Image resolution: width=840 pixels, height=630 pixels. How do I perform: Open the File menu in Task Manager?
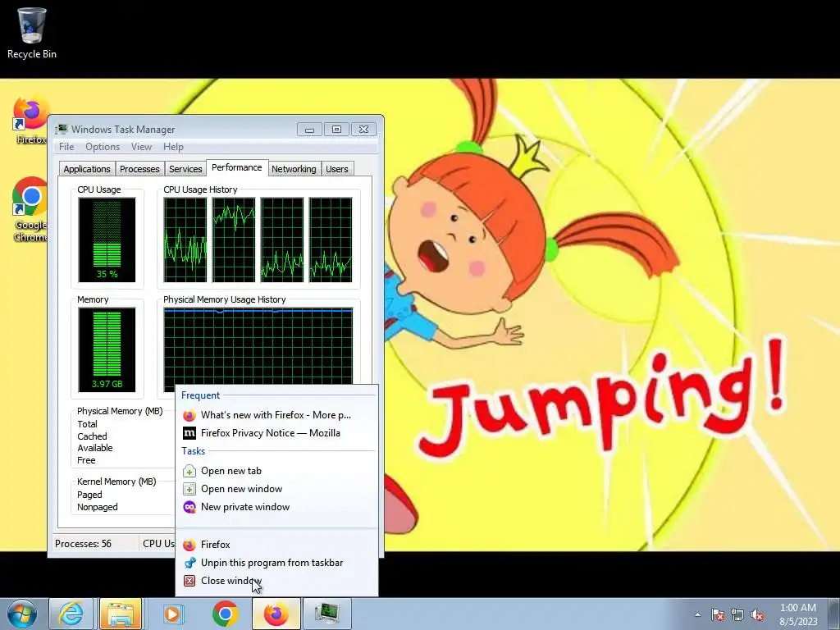pos(66,147)
